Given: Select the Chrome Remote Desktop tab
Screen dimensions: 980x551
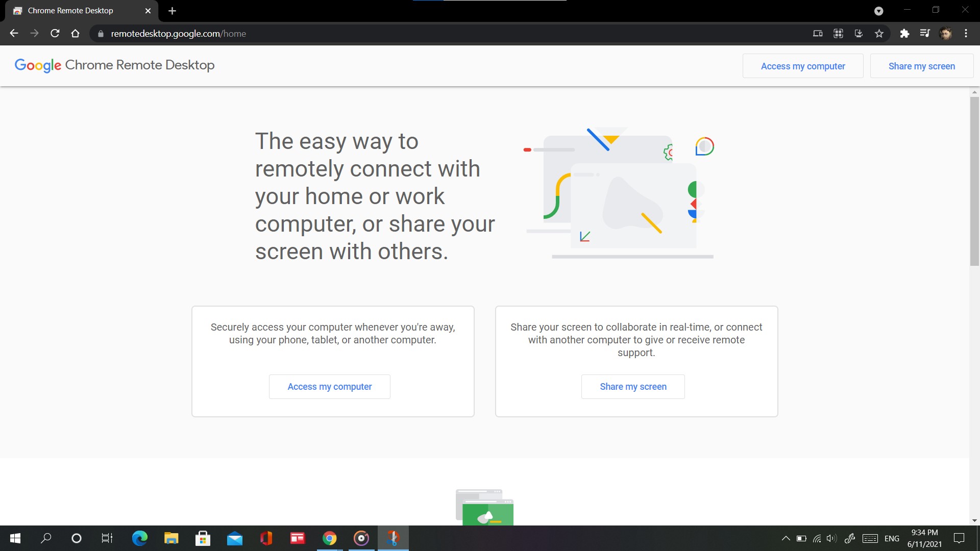Looking at the screenshot, I should 71,11.
